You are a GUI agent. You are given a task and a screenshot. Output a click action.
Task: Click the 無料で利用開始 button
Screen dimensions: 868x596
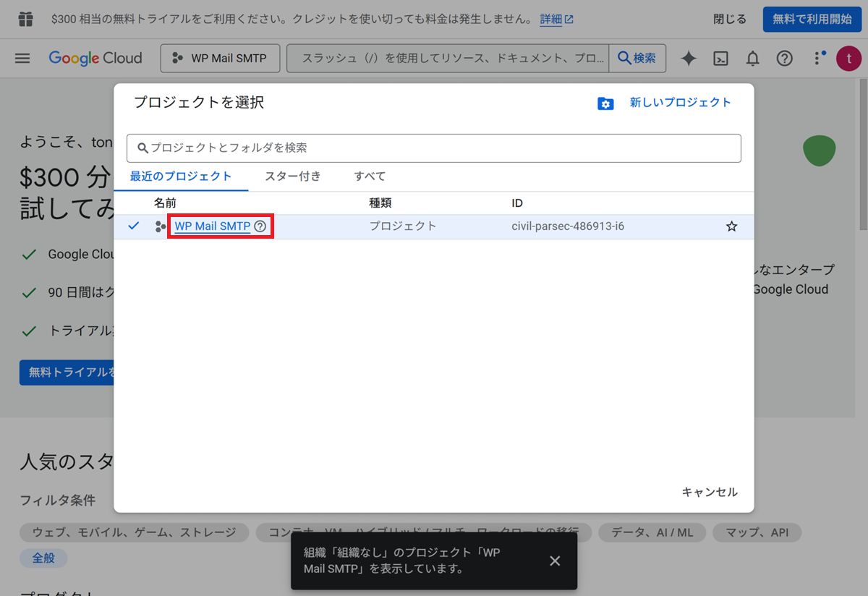tap(812, 20)
